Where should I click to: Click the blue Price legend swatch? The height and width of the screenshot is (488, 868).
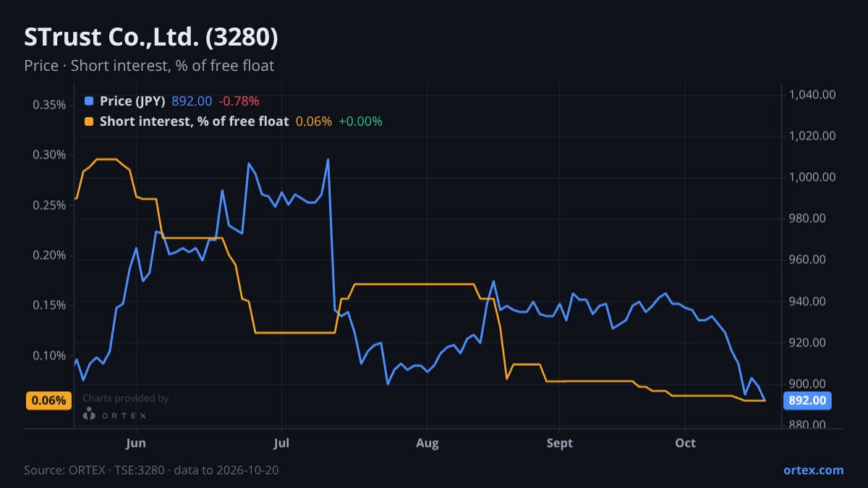pos(89,101)
